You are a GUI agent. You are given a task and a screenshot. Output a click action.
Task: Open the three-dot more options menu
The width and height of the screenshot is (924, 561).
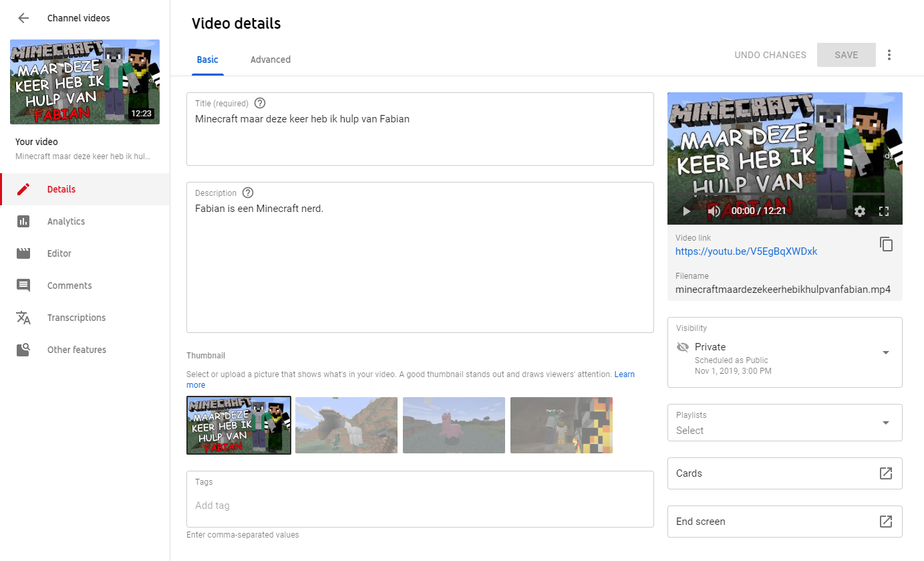tap(889, 55)
